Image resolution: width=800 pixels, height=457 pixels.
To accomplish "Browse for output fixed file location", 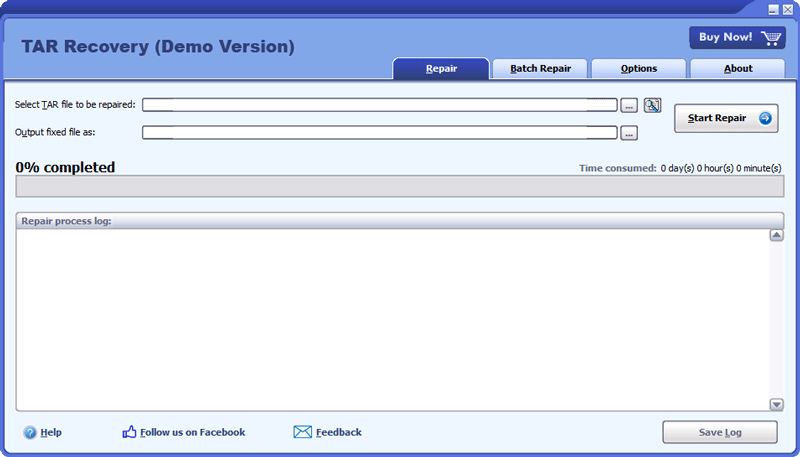I will coord(629,133).
